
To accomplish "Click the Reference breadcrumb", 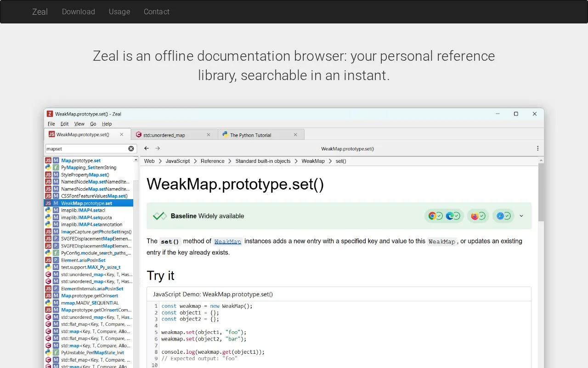I will point(213,161).
